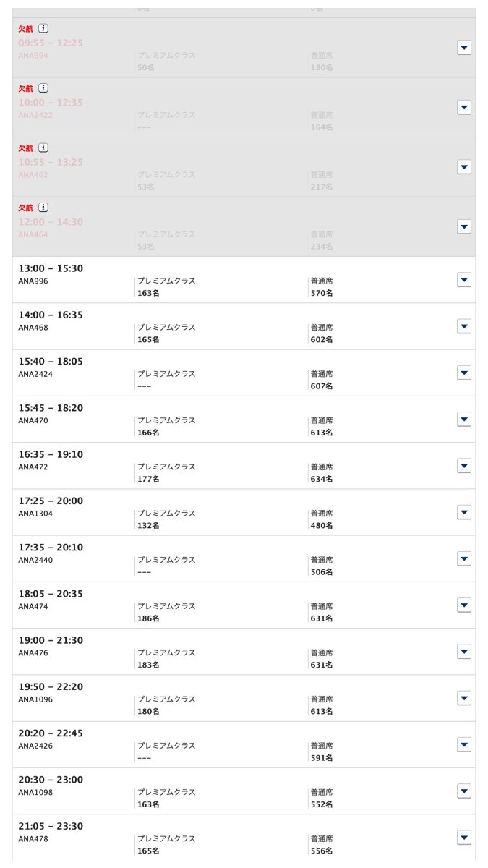The image size is (488, 868).
Task: Select the 19:50 – 22:20 departure time
Action: coord(51,686)
